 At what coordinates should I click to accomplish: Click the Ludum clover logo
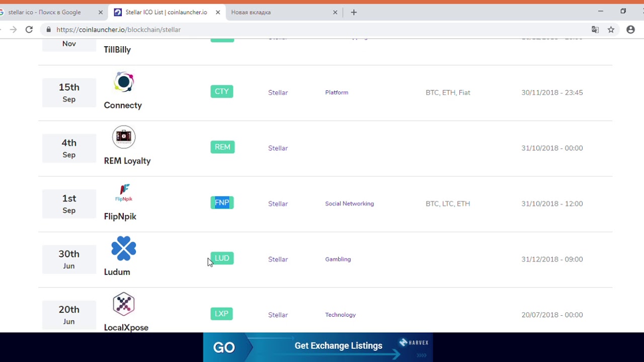[124, 248]
